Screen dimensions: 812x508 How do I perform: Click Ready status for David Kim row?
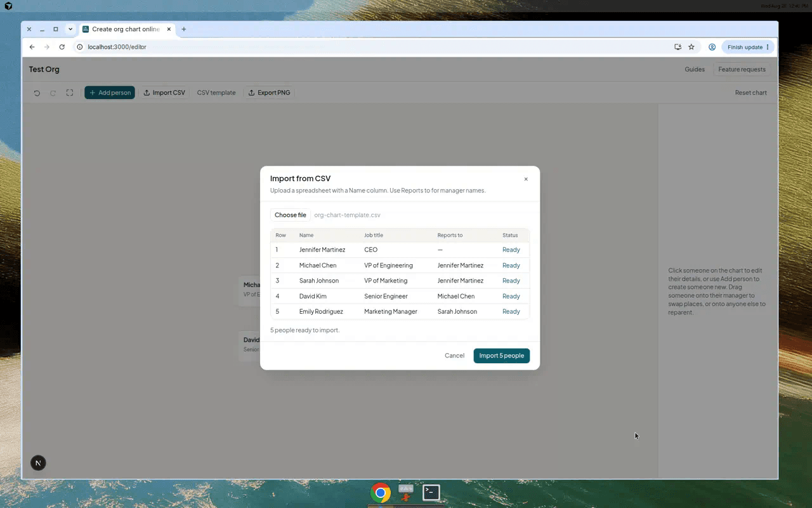tap(511, 297)
